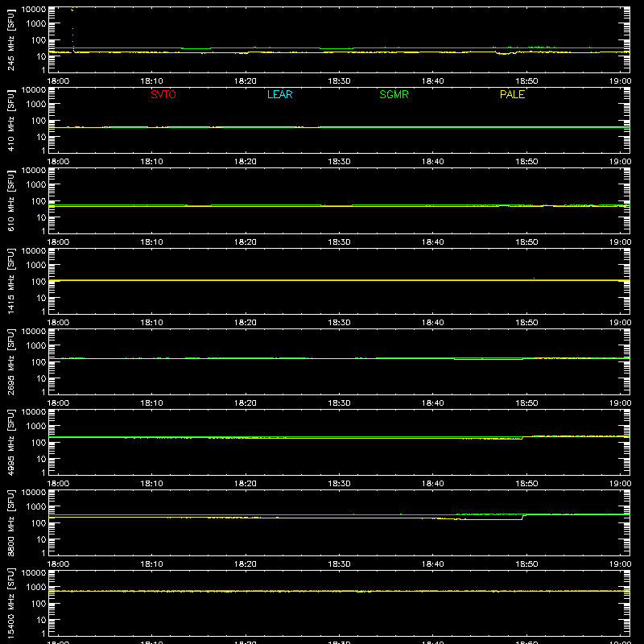Click yellow trace step-up near 18:50 in 8800 MHz plot
Image resolution: width=644 pixels, height=644 pixels.
pos(522,517)
